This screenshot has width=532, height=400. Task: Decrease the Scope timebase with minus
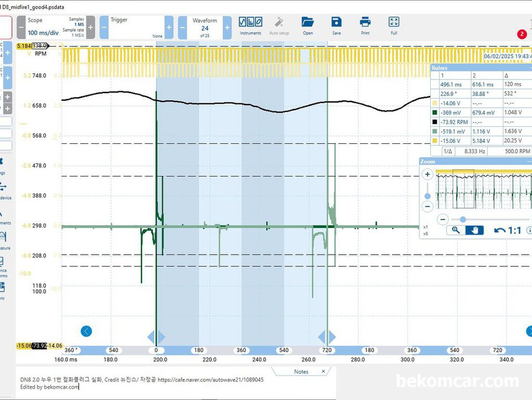coord(21,28)
